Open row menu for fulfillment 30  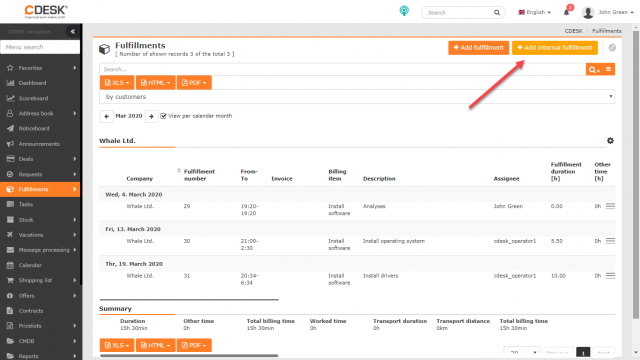tap(610, 241)
